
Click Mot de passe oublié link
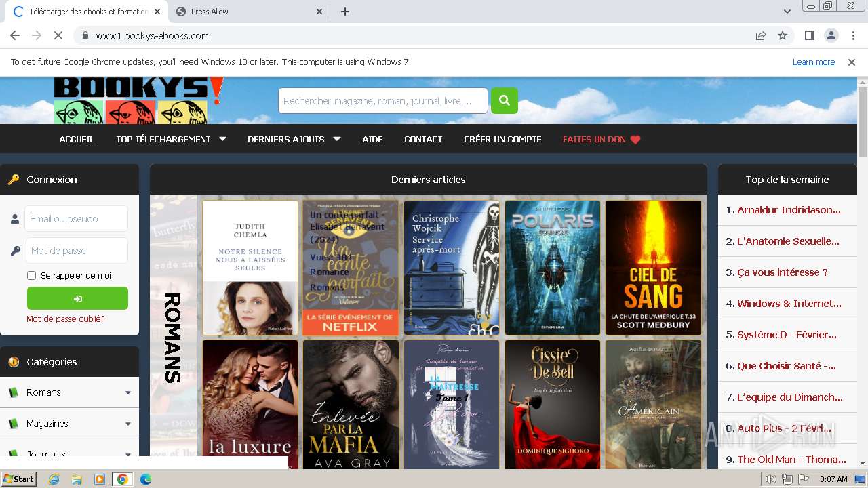[x=66, y=319]
